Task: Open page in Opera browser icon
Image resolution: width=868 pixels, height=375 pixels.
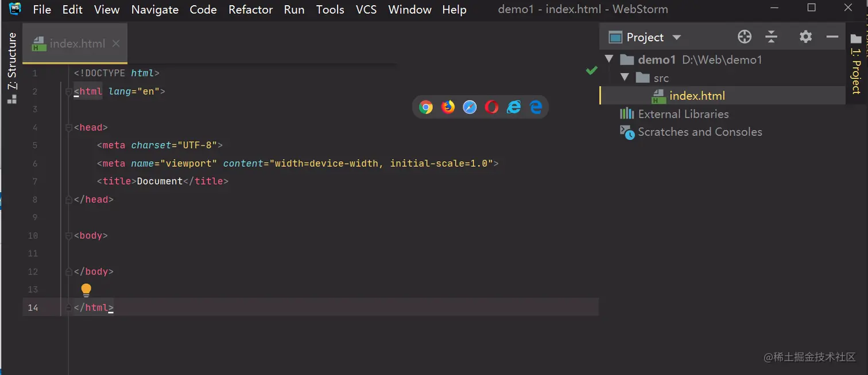Action: 491,107
